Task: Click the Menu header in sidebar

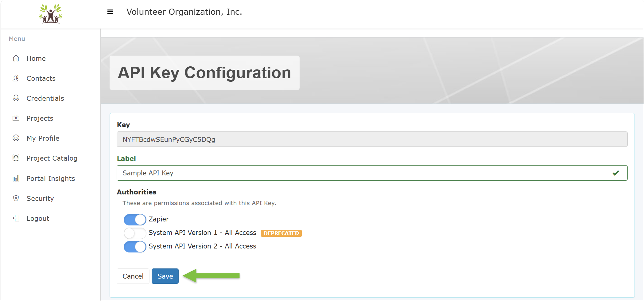Action: [x=17, y=39]
